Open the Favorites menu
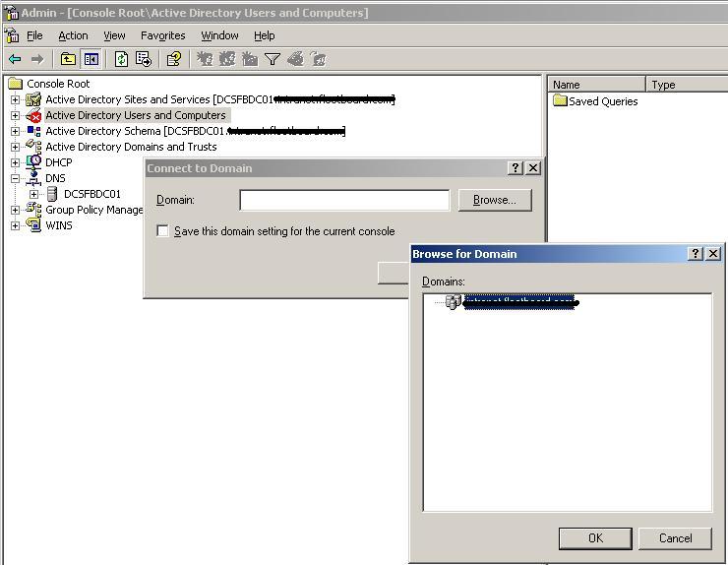Image resolution: width=728 pixels, height=565 pixels. coord(163,35)
